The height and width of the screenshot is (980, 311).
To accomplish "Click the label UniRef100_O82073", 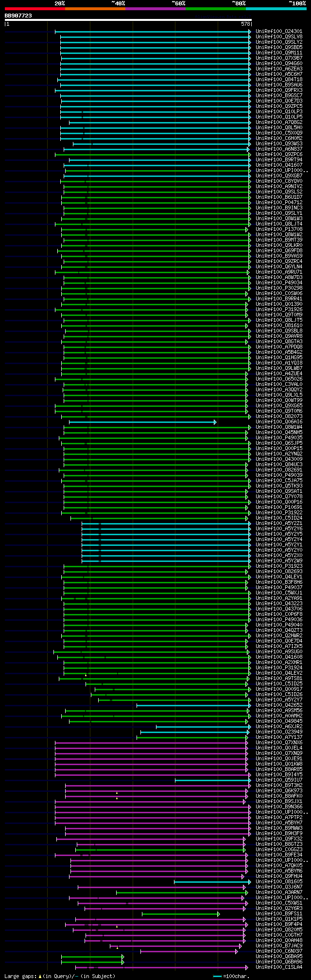I will tap(279, 417).
